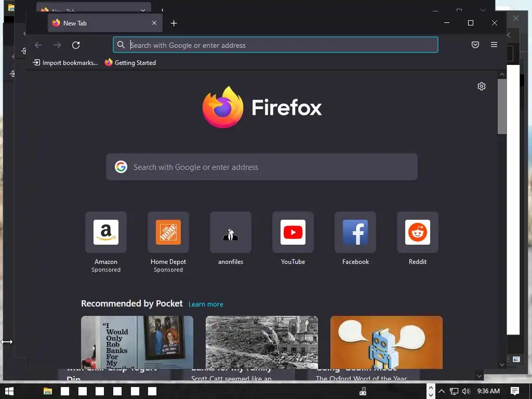Click the page's Google search box
This screenshot has height=399, width=532.
pos(262,167)
